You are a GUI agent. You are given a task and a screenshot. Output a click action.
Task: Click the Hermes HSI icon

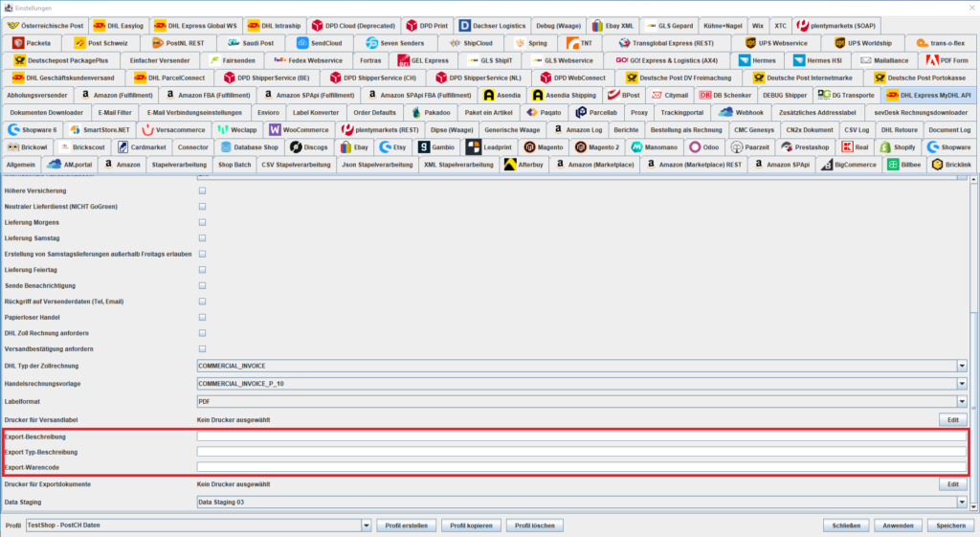coord(799,60)
